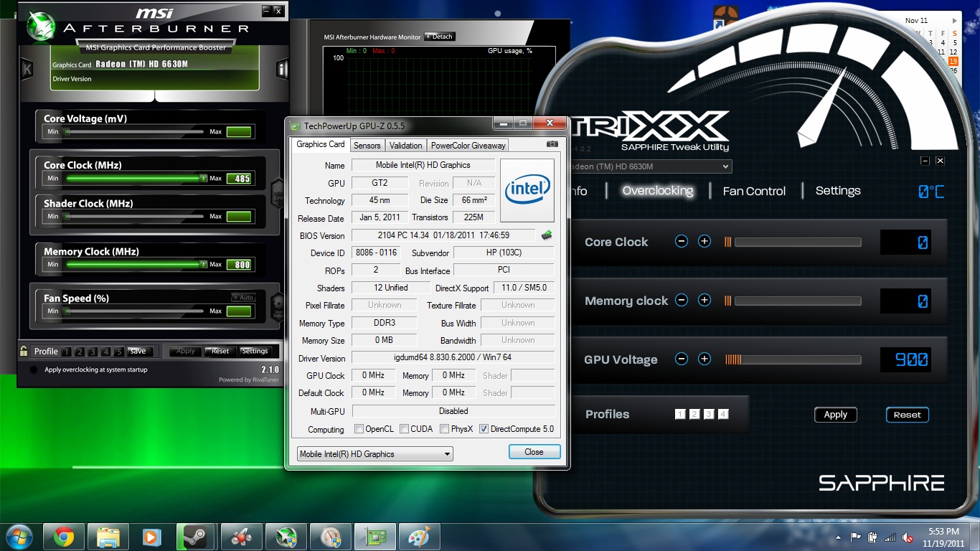
Task: Open the PowerColor Giveaway tab
Action: pos(468,145)
